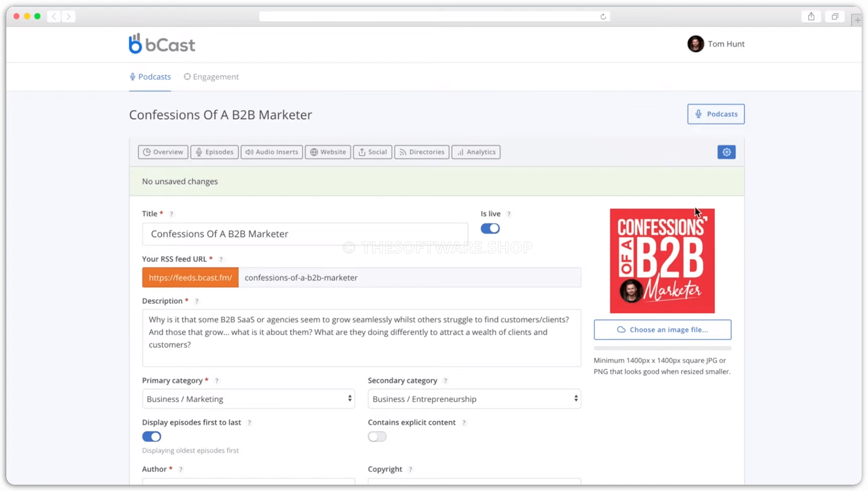Image resolution: width=868 pixels, height=491 pixels.
Task: Open the Social tab
Action: (373, 152)
